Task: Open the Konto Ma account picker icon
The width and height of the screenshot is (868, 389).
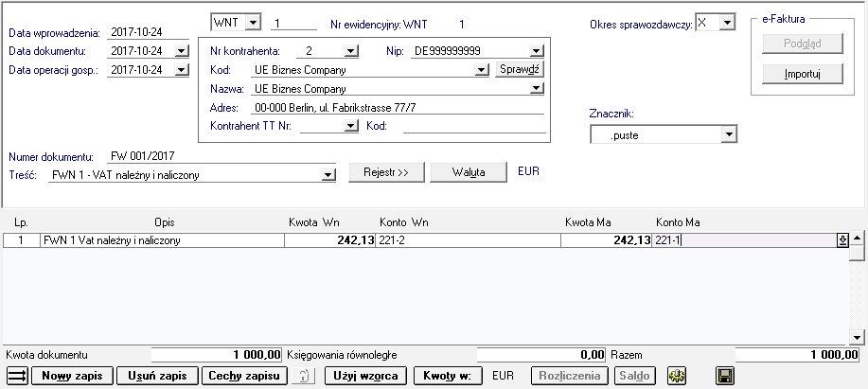Action: pos(842,240)
